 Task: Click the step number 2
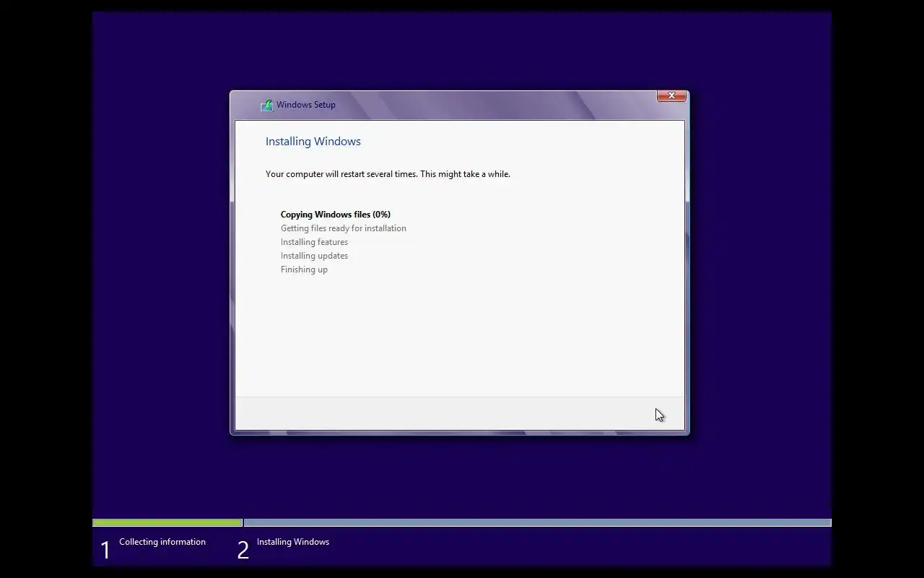243,551
